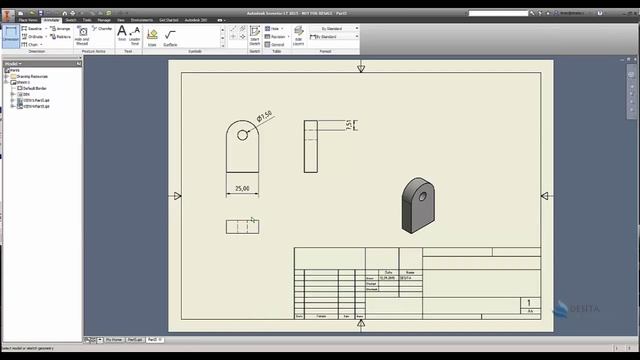Click the Dimension panel label
Screen dimensions: 640x360
click(37, 51)
